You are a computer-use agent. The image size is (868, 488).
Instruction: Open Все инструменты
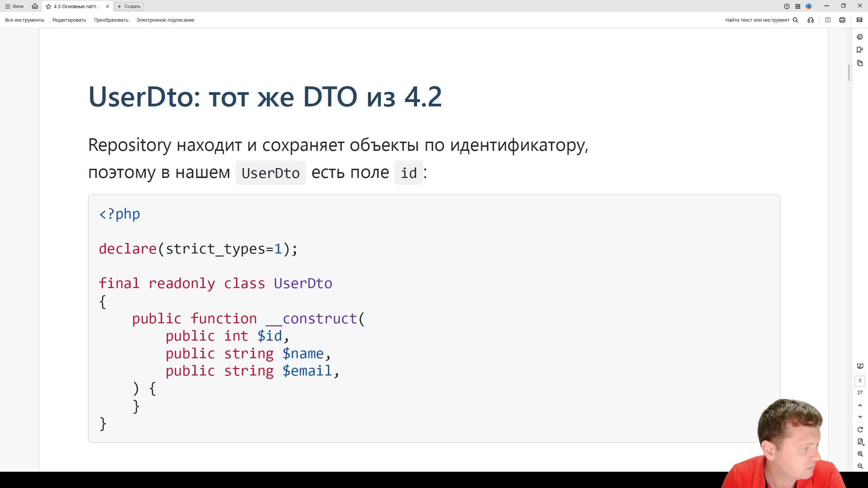(x=25, y=20)
